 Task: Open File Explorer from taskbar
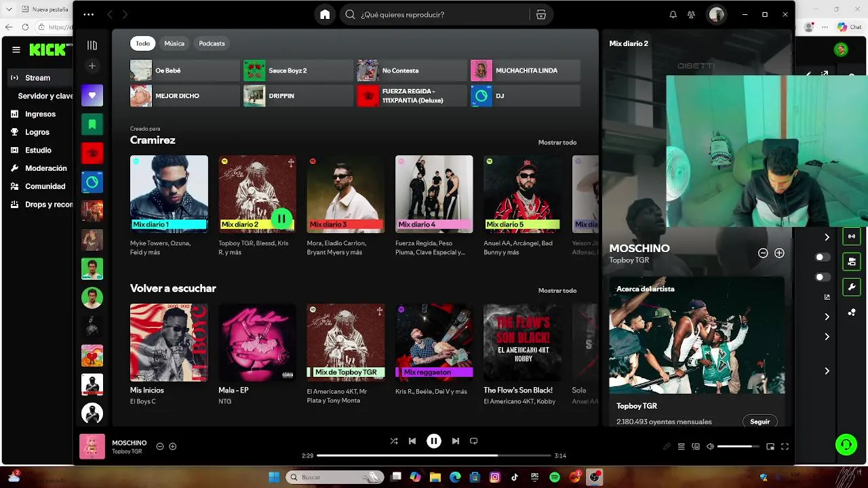click(x=435, y=477)
